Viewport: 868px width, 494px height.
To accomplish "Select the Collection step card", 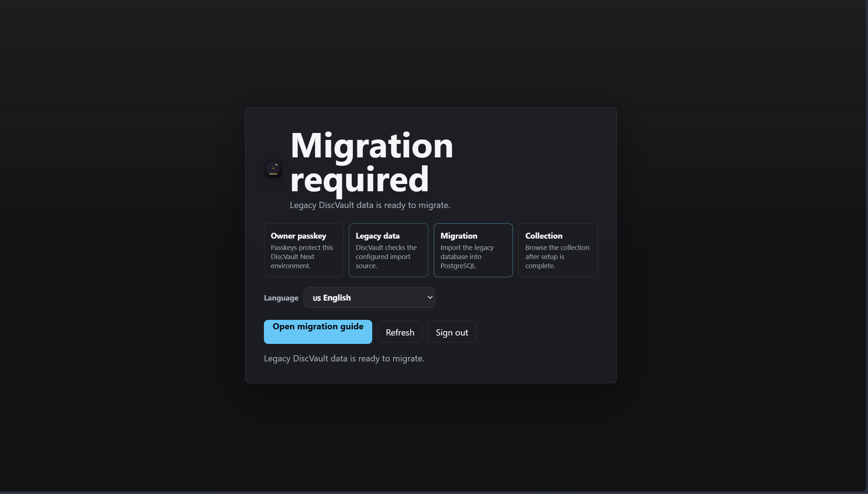I will pyautogui.click(x=558, y=250).
